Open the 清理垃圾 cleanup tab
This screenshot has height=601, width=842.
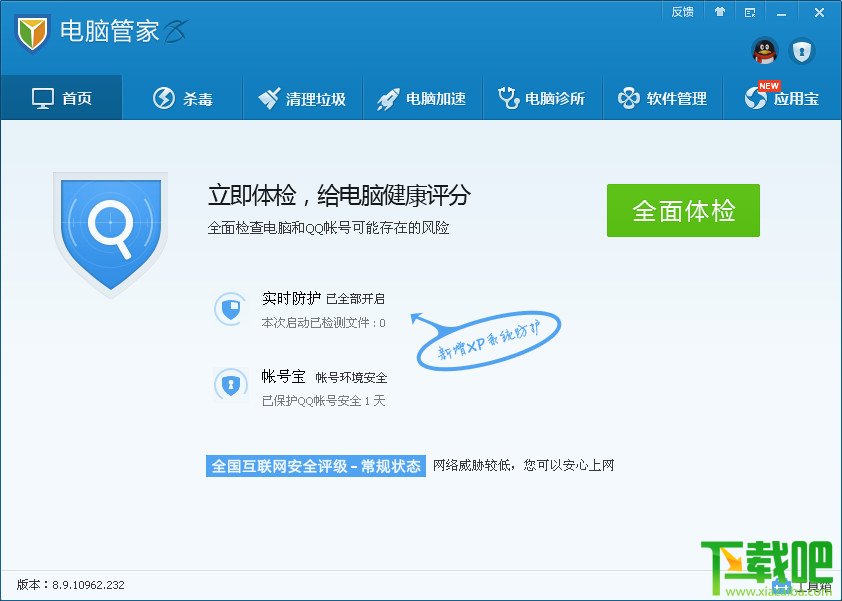click(x=302, y=98)
